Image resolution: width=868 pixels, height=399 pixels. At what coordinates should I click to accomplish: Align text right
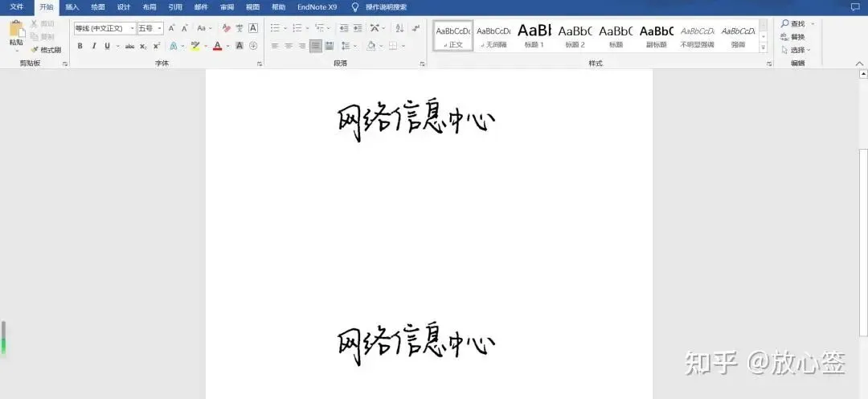[301, 46]
